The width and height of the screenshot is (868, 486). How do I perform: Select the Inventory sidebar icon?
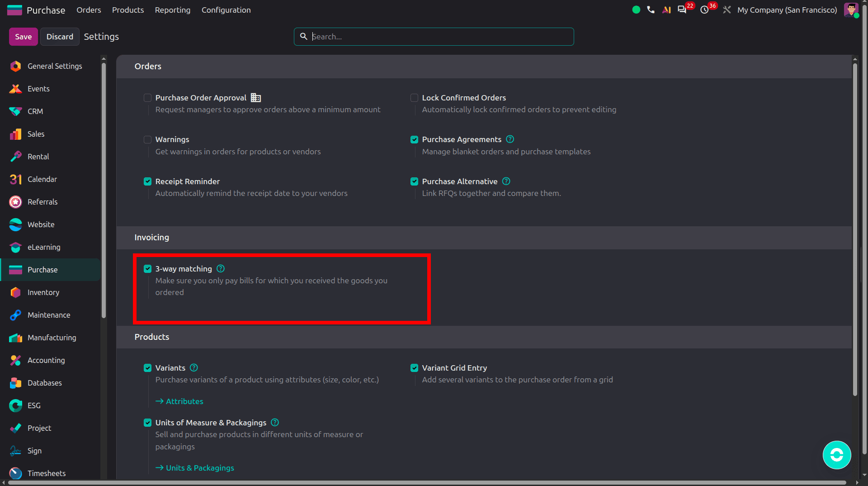[15, 292]
